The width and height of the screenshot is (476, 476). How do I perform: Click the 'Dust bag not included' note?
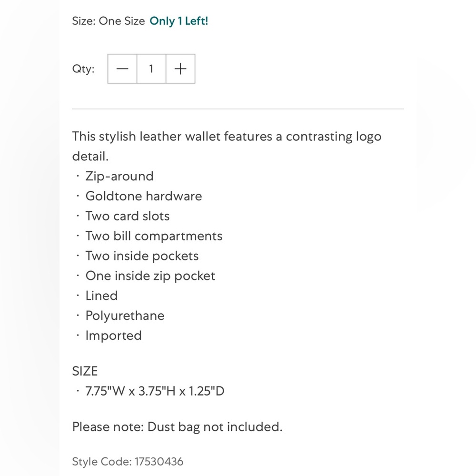point(177,427)
